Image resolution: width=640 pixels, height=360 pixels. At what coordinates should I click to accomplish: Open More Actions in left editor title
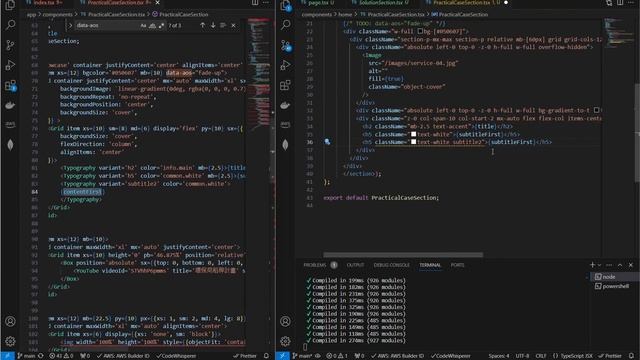coord(266,2)
